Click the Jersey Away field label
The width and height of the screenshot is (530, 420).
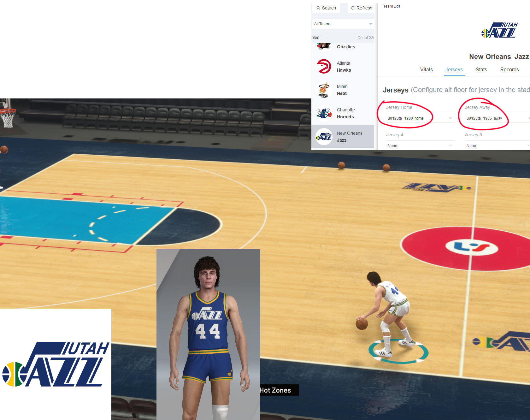click(x=477, y=107)
